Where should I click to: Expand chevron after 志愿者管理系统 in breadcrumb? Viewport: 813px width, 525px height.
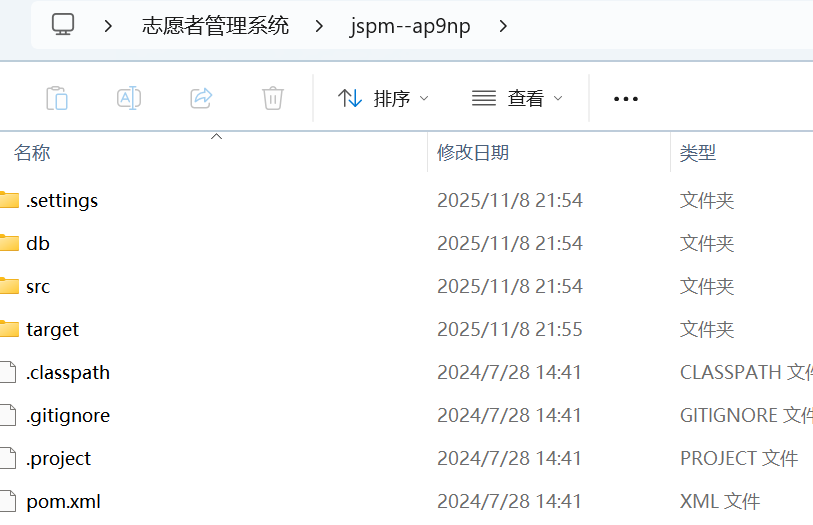[319, 26]
